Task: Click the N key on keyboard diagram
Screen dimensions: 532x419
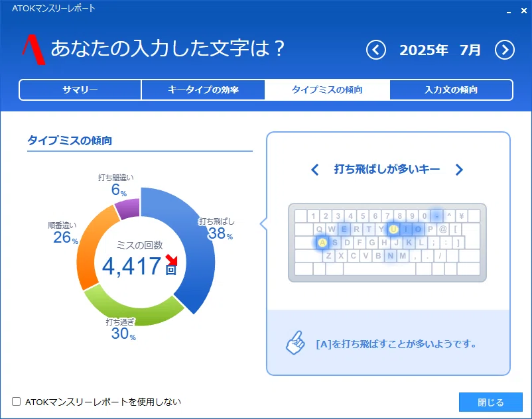Action: point(391,256)
